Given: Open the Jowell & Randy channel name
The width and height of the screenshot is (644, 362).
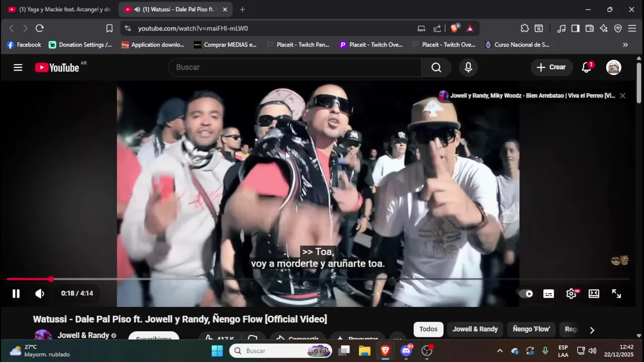Looking at the screenshot, I should [x=83, y=335].
